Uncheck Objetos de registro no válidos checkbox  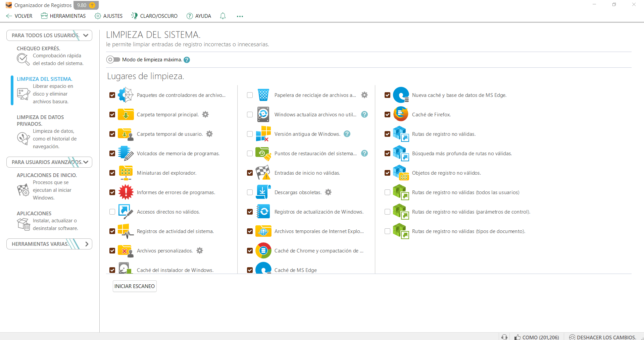(387, 173)
